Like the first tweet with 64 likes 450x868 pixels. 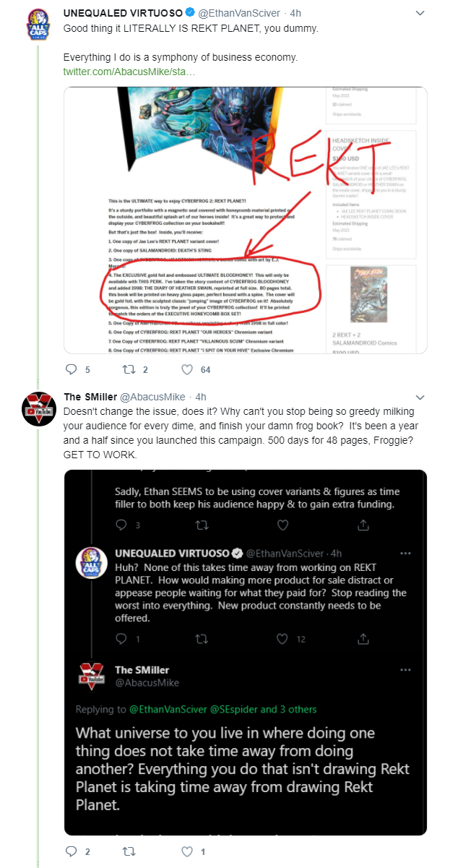[x=187, y=369]
